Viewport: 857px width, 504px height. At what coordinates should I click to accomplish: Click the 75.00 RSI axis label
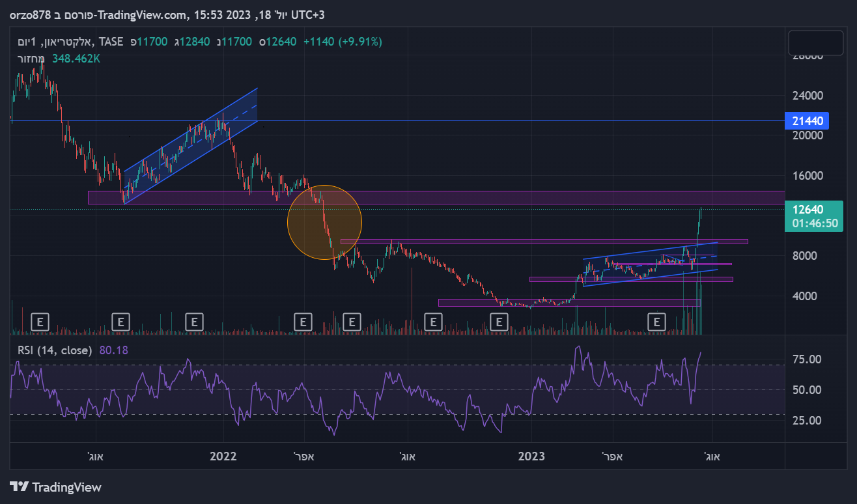806,359
